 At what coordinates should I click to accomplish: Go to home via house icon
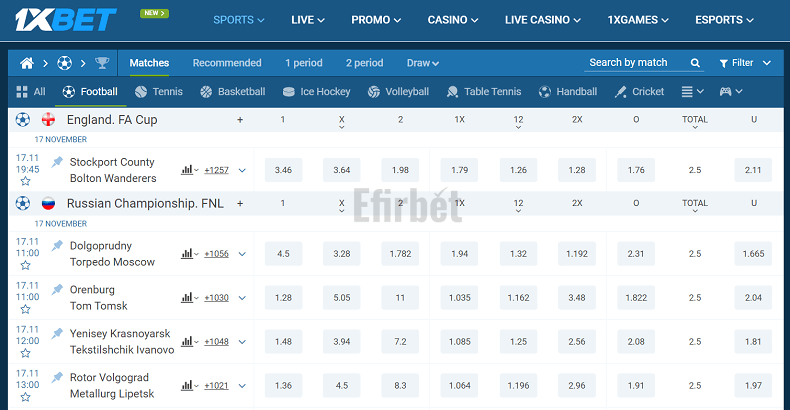tap(27, 63)
